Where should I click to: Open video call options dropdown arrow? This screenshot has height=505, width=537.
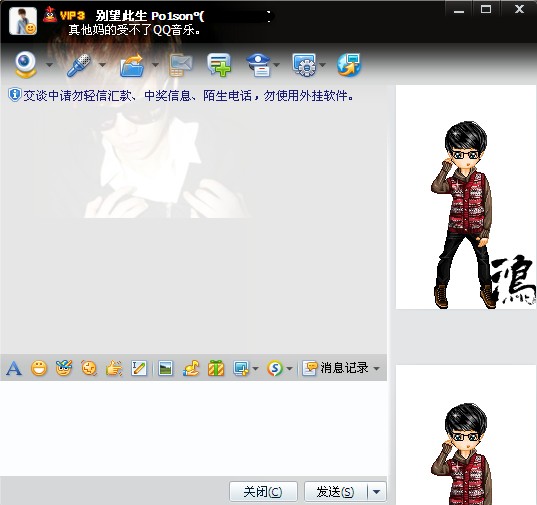(49, 64)
